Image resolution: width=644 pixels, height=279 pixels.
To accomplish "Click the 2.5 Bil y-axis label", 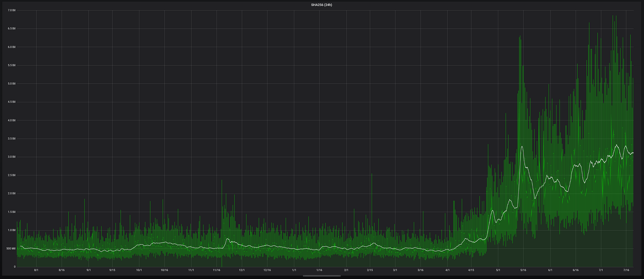I will 12,175.
